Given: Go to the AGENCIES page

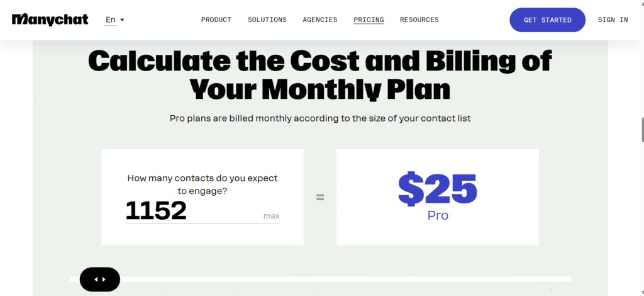Looking at the screenshot, I should pos(320,20).
